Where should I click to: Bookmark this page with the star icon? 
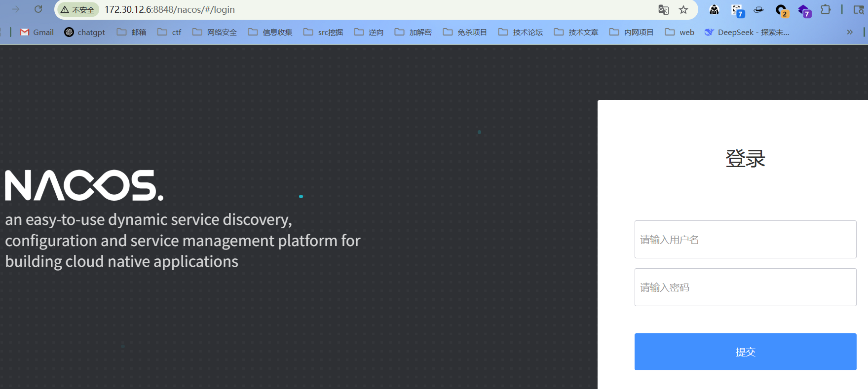[683, 9]
